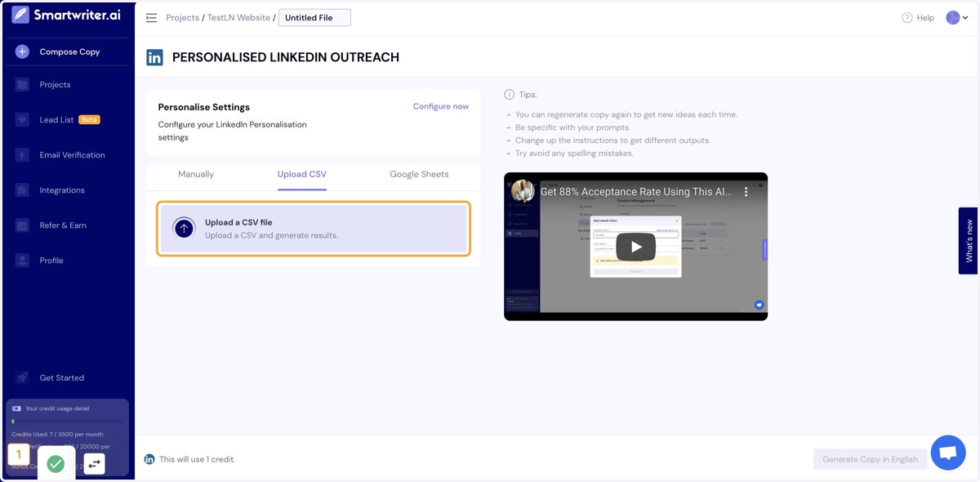
Task: Go to Lead List in sidebar
Action: [x=57, y=120]
